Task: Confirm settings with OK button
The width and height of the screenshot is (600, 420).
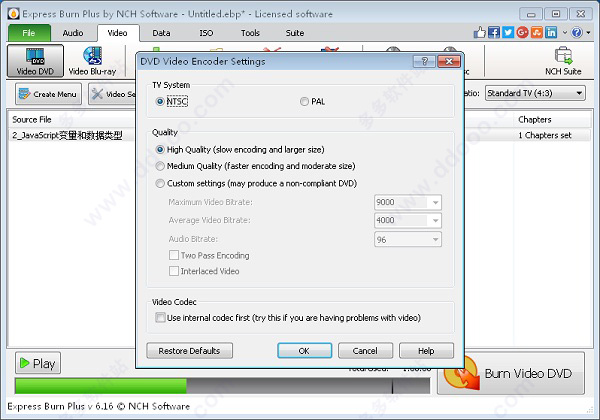Action: click(305, 351)
